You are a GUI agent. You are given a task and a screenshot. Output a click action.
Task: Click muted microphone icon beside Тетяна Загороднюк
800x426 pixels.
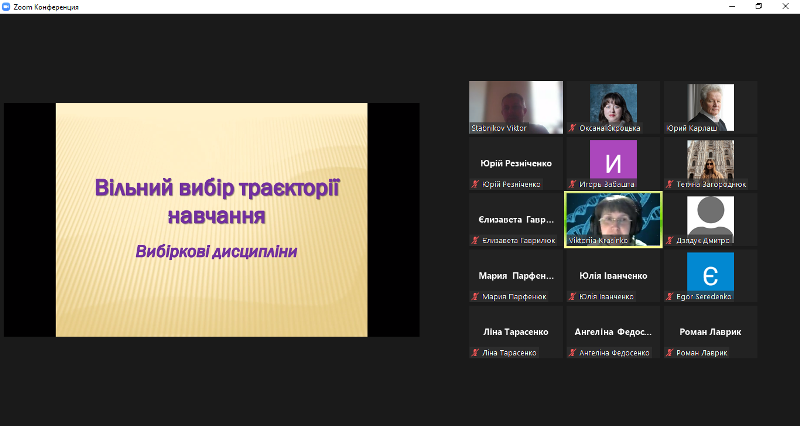pyautogui.click(x=669, y=184)
